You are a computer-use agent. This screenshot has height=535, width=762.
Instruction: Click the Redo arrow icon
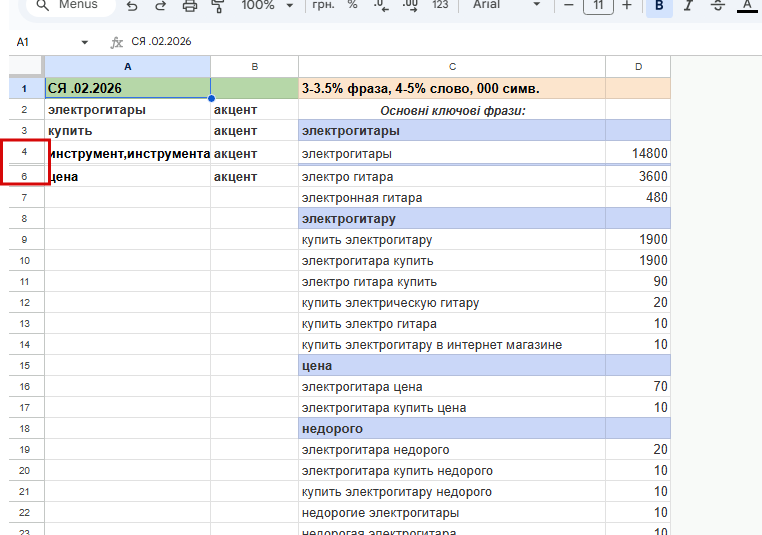pos(161,6)
